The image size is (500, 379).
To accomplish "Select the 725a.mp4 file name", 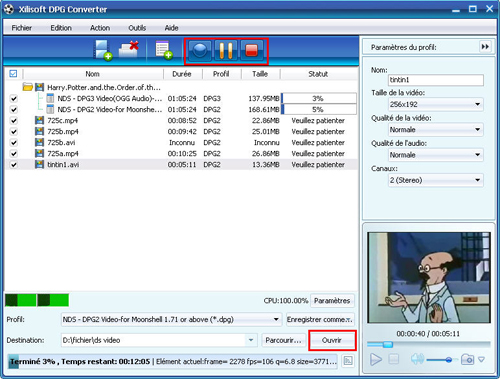I will 63,153.
